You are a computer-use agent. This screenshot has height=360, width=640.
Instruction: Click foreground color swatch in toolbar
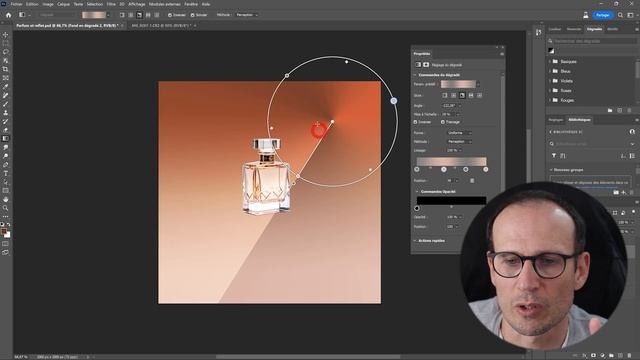tap(4, 231)
